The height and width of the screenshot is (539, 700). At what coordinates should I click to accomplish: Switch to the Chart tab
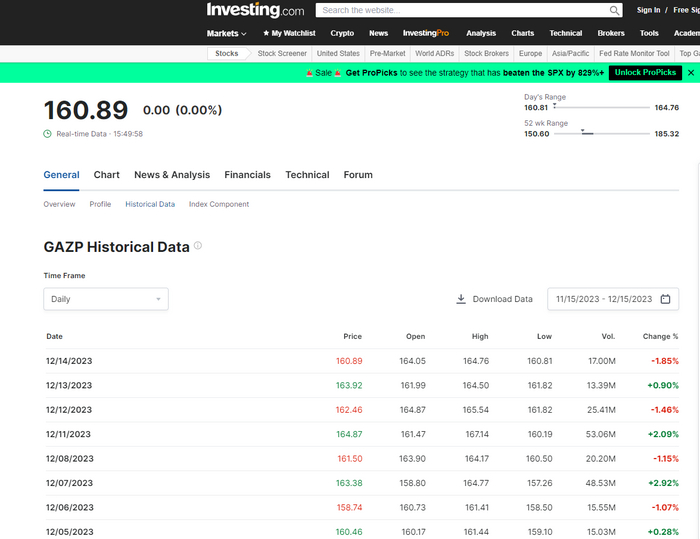point(106,175)
